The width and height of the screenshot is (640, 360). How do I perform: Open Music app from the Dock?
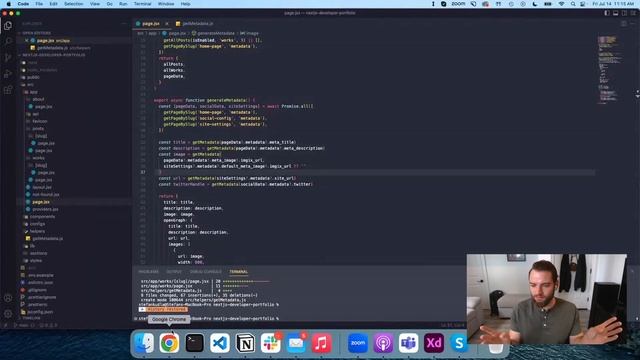point(321,343)
